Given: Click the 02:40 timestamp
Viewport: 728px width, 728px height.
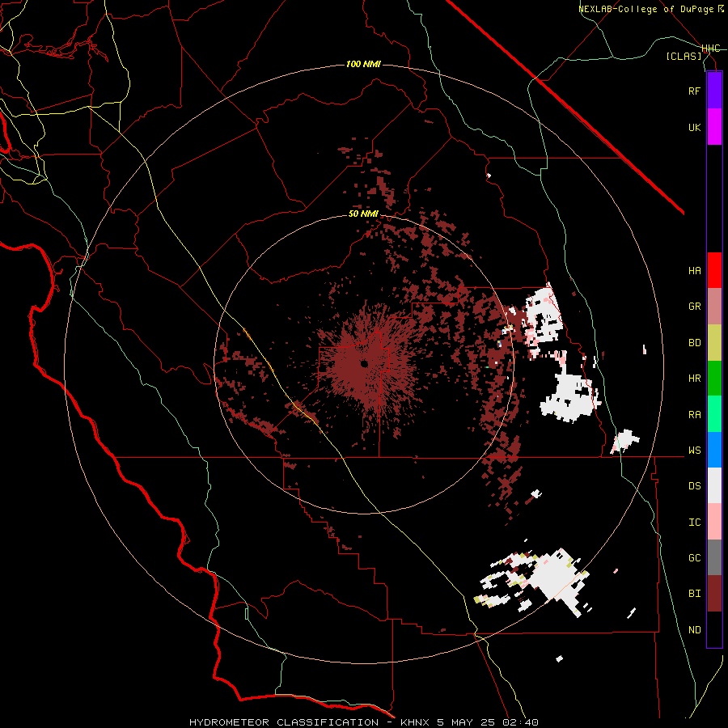Looking at the screenshot, I should 520,722.
